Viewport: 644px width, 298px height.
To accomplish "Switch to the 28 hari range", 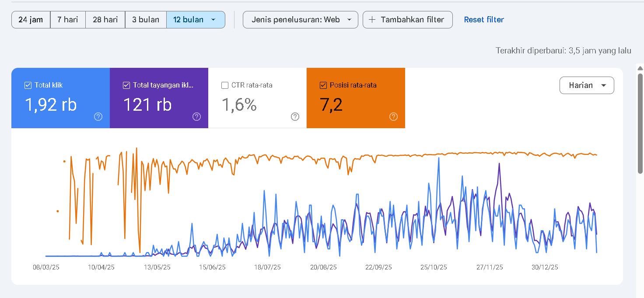I will tap(105, 20).
